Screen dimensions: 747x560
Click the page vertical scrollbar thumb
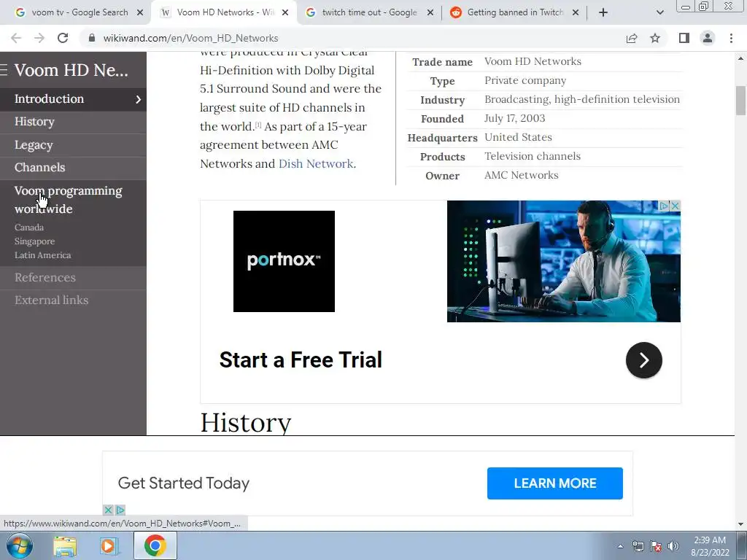tap(740, 101)
